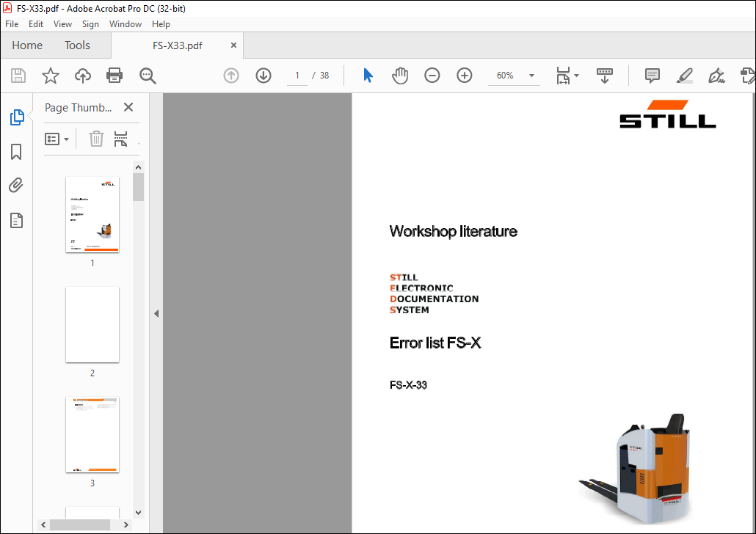Image resolution: width=756 pixels, height=534 pixels.
Task: Open the Edit menu
Action: pos(36,24)
